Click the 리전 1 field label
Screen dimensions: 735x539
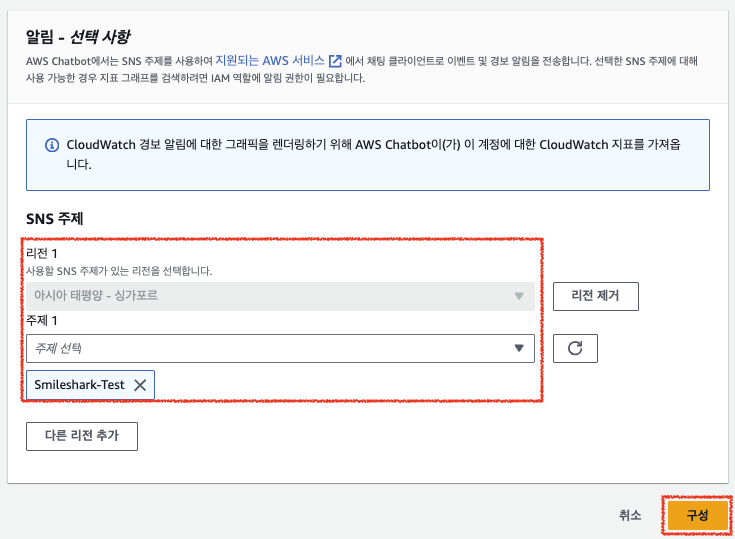point(42,255)
